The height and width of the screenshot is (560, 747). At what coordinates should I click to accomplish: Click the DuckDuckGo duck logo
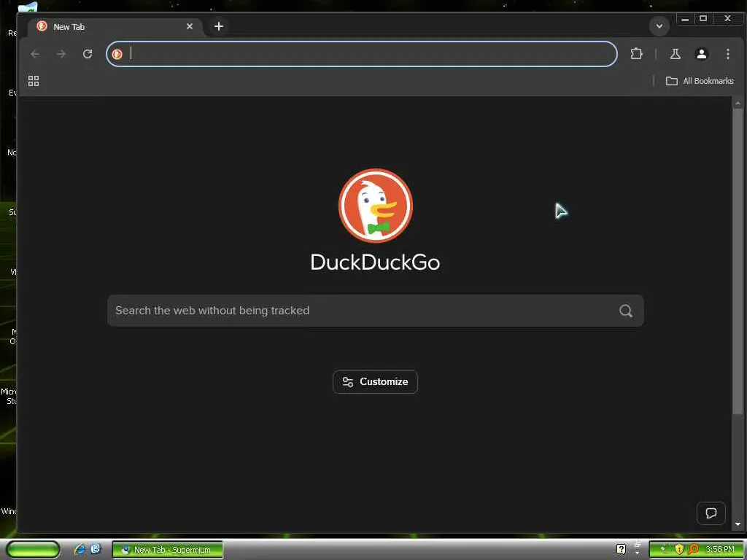click(376, 206)
